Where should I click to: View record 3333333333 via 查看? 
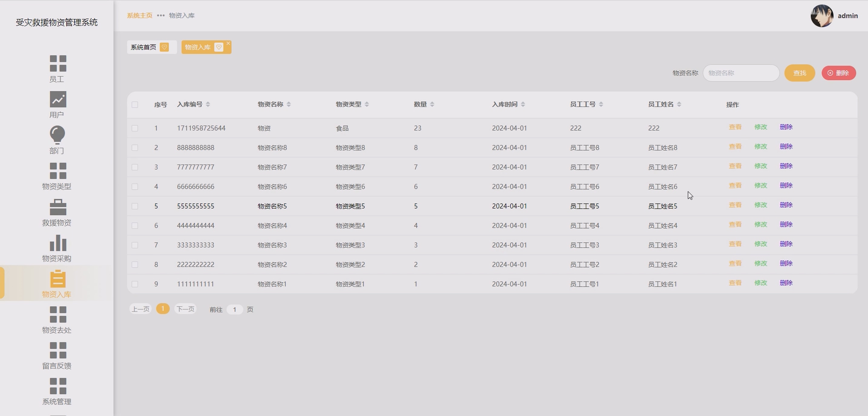point(735,244)
